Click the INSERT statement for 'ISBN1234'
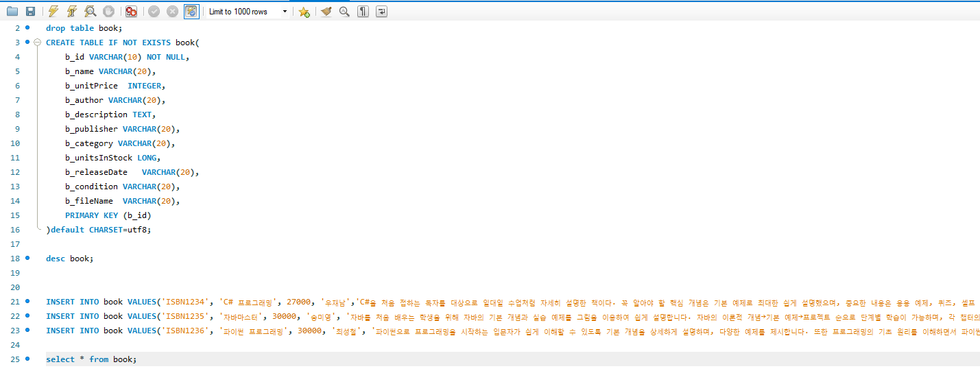The width and height of the screenshot is (980, 371). [x=512, y=302]
